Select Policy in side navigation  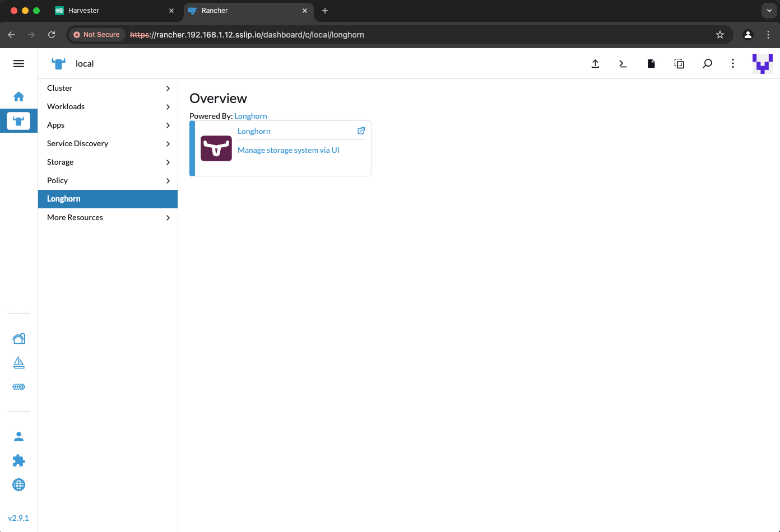[108, 180]
